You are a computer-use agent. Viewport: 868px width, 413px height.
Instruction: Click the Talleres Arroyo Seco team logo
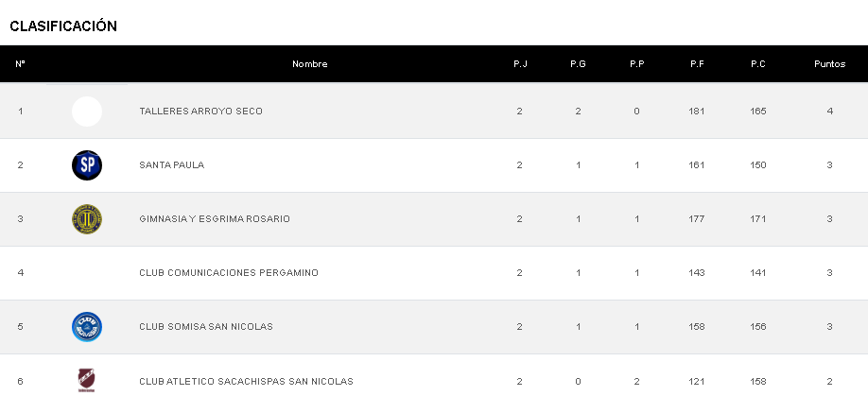(87, 112)
